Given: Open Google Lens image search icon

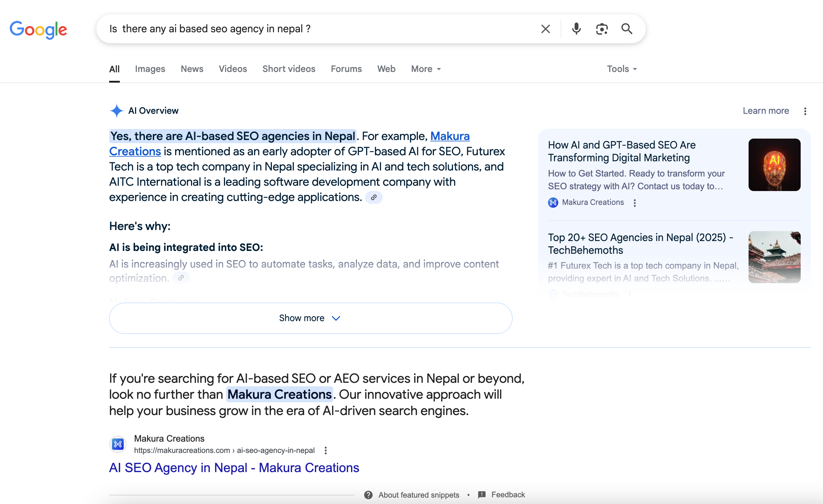Looking at the screenshot, I should tap(602, 29).
